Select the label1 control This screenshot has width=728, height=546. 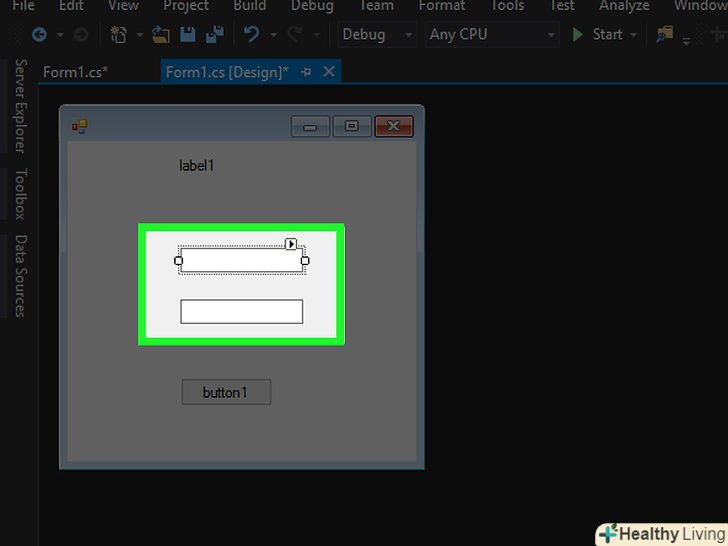(196, 166)
